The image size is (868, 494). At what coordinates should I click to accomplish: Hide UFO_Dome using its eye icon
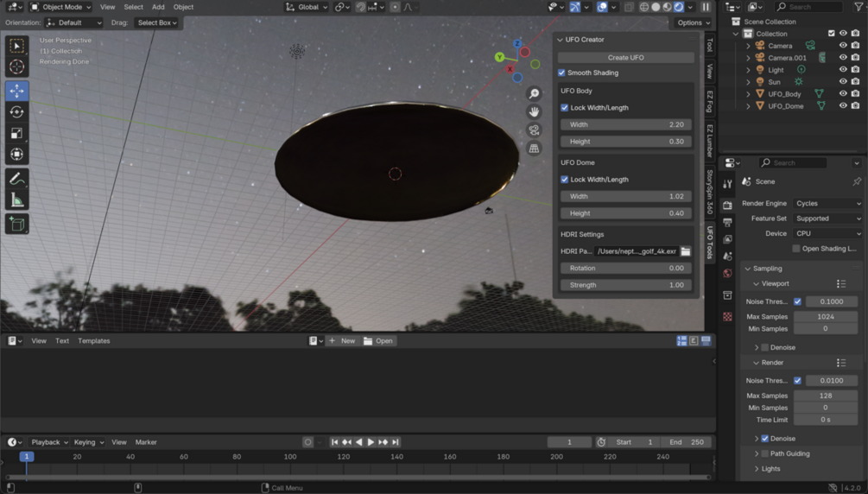(843, 106)
